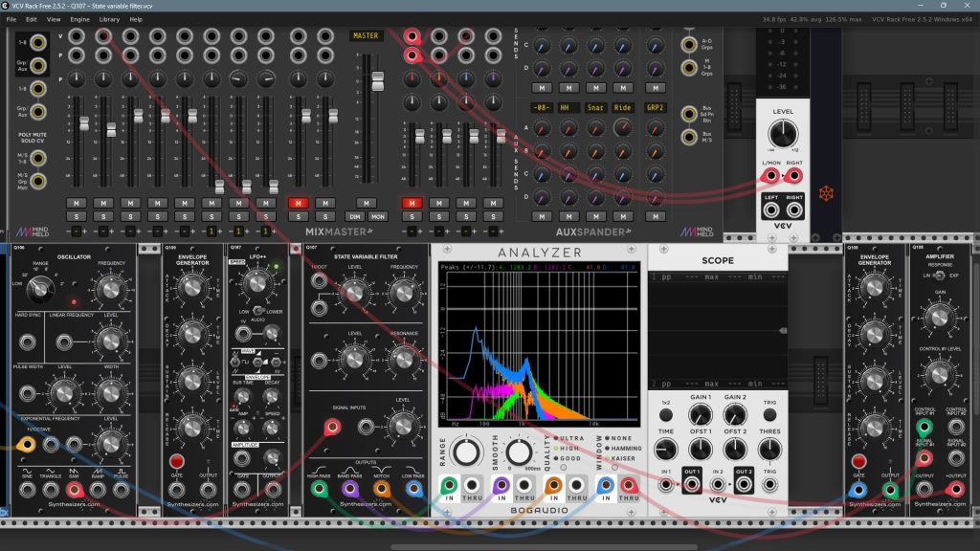Click the L/MON input jack on VCV module
The height and width of the screenshot is (551, 980).
(771, 176)
